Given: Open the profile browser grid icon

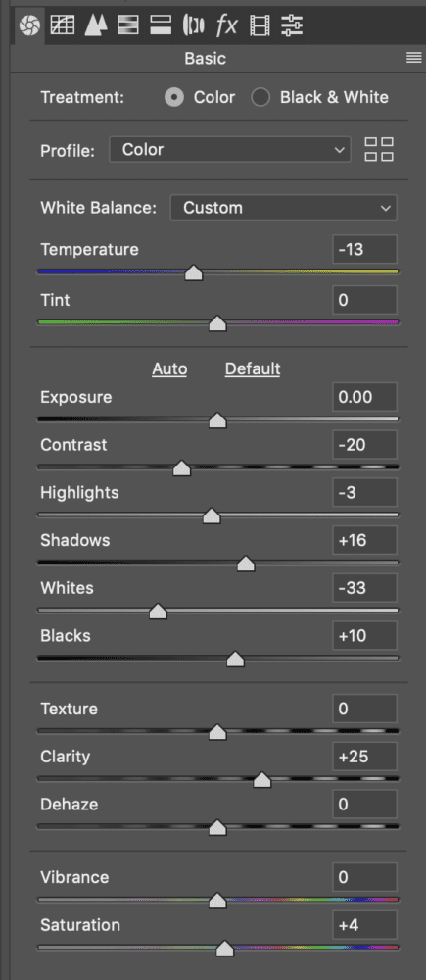Looking at the screenshot, I should click(x=379, y=150).
